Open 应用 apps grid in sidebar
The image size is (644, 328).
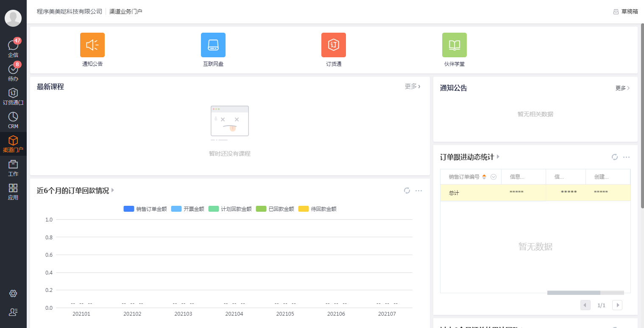tap(13, 191)
